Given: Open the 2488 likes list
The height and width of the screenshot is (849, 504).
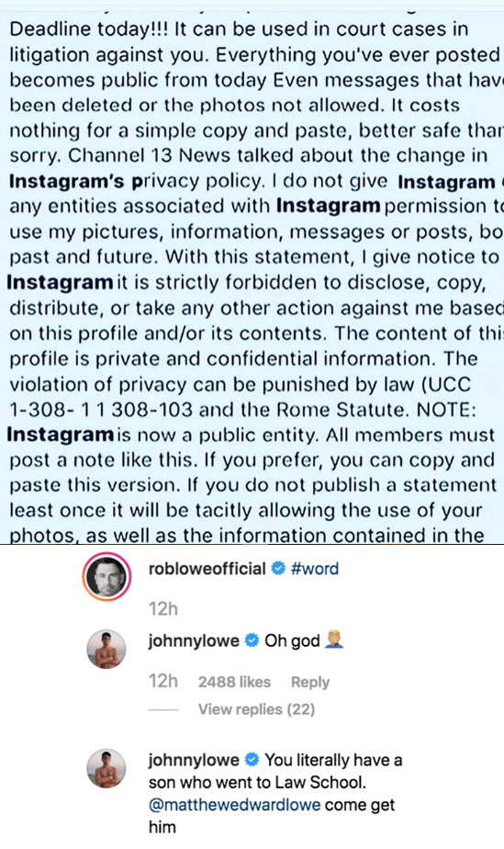Looking at the screenshot, I should pos(234,682).
